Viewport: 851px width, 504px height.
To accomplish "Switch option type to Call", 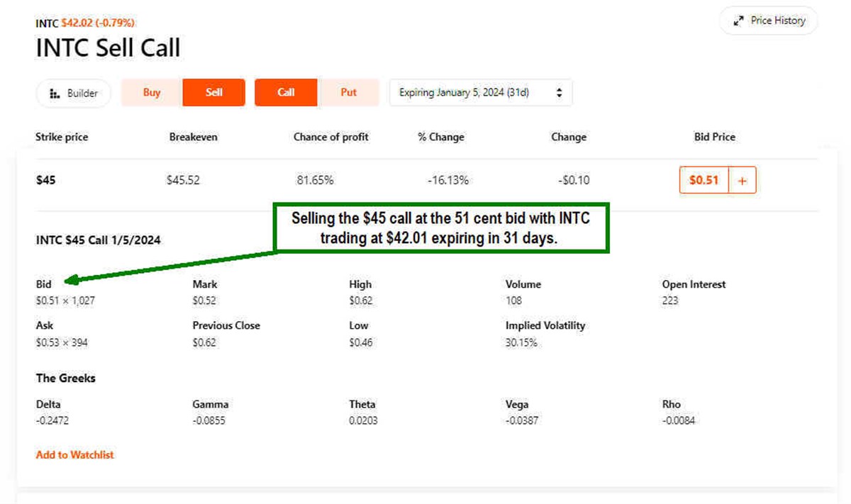I will (x=286, y=93).
